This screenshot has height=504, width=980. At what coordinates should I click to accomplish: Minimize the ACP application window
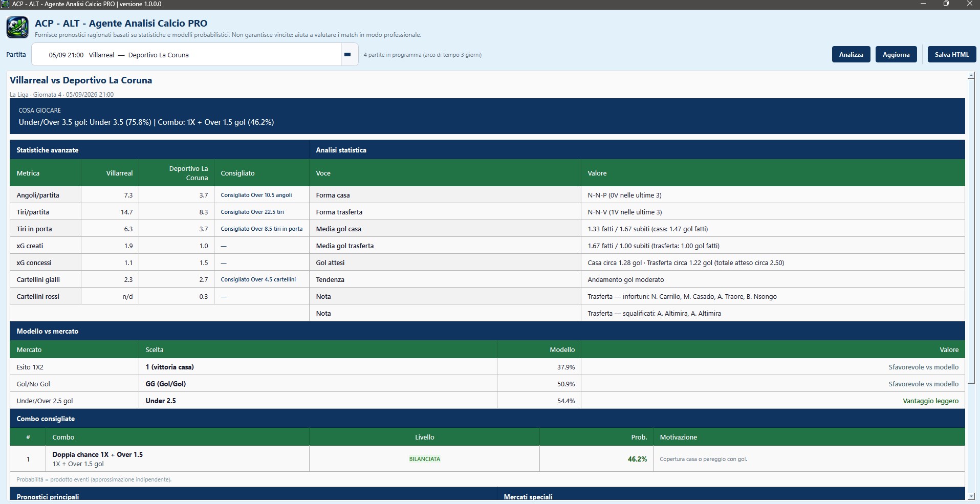[923, 4]
